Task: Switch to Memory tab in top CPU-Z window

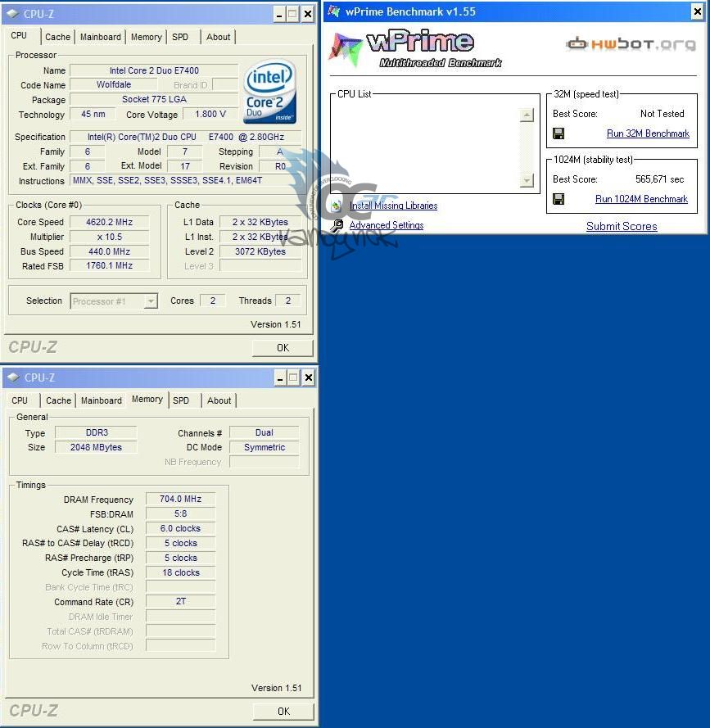Action: tap(147, 37)
